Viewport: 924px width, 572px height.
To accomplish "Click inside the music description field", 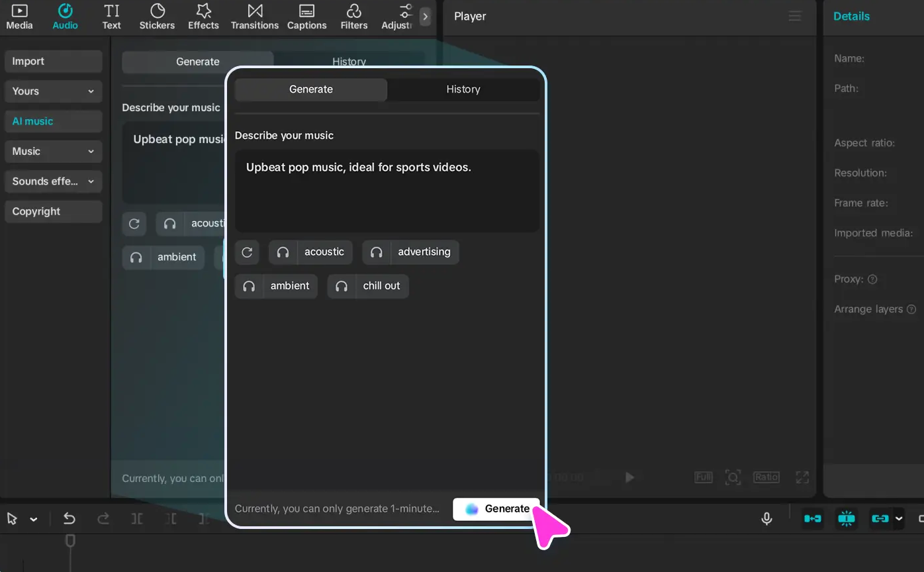I will [387, 191].
